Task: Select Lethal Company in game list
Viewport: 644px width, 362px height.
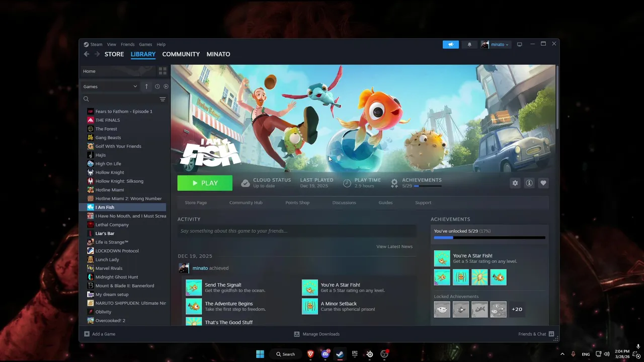Action: [x=123, y=225]
